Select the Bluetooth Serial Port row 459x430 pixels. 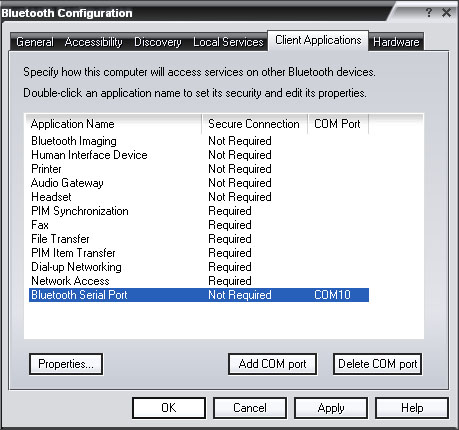pos(199,295)
